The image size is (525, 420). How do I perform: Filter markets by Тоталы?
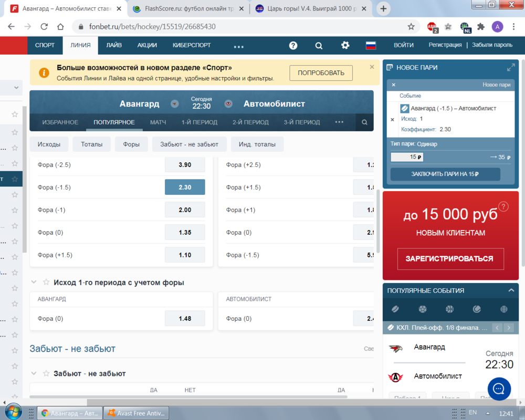[x=91, y=144]
